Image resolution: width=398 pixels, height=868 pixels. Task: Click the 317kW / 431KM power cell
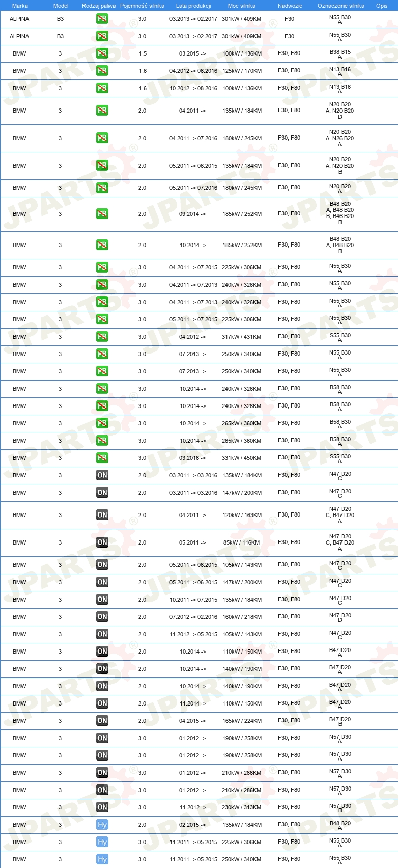click(242, 337)
